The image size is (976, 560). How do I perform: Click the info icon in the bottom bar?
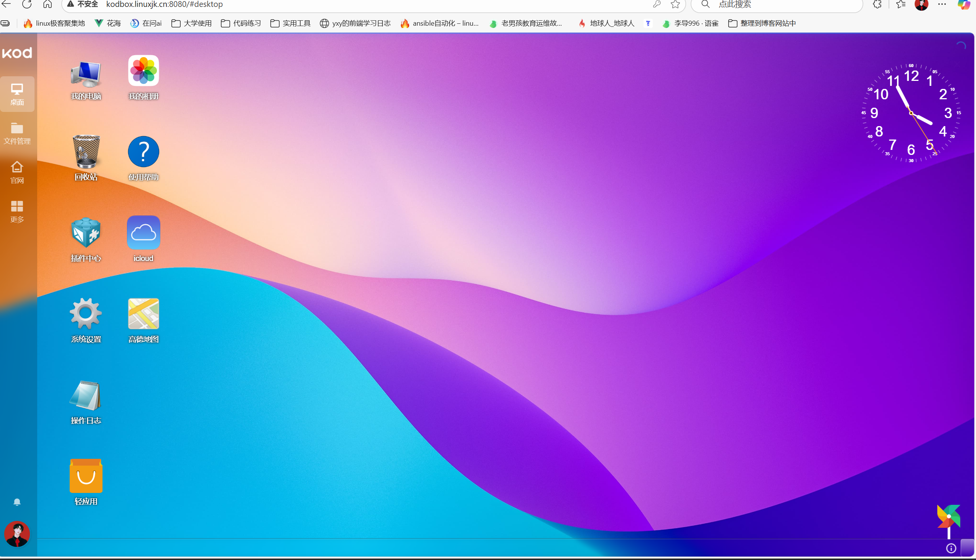coord(951,549)
